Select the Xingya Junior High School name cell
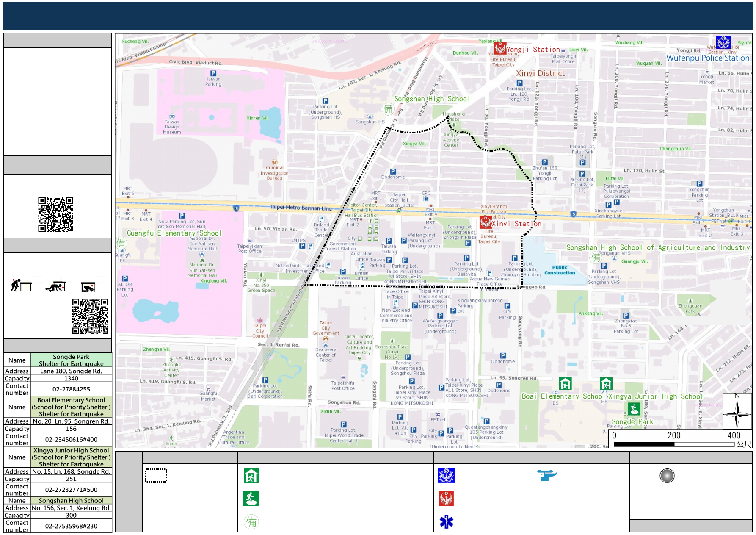756x535 pixels. point(71,457)
